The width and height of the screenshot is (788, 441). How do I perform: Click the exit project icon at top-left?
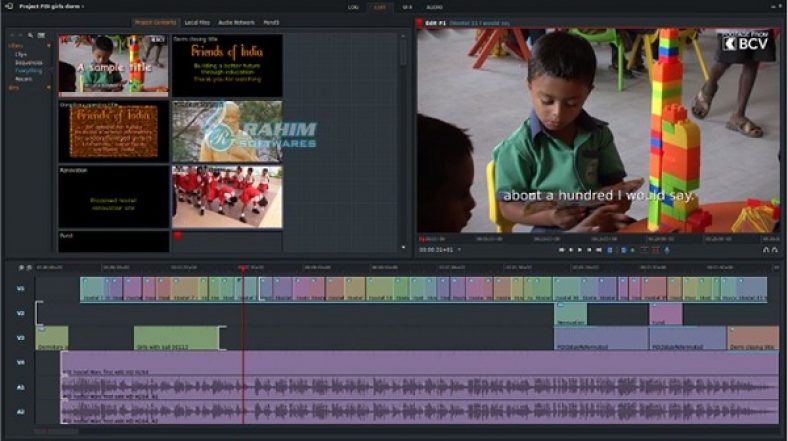[7, 6]
